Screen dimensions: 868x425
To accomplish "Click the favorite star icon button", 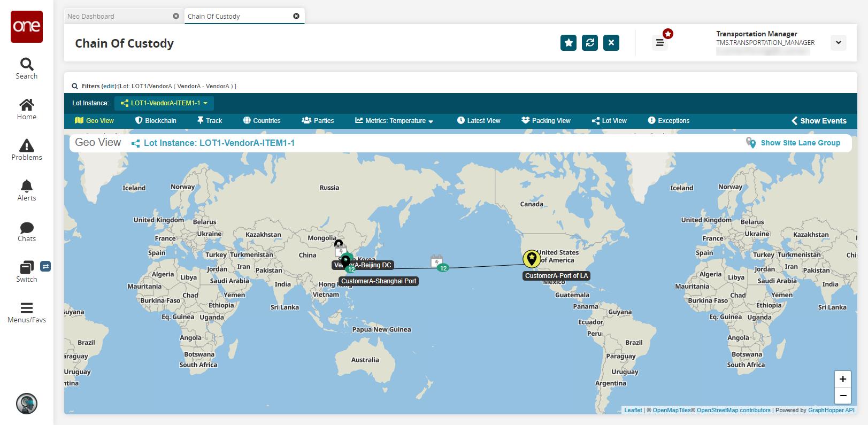I will tap(569, 43).
